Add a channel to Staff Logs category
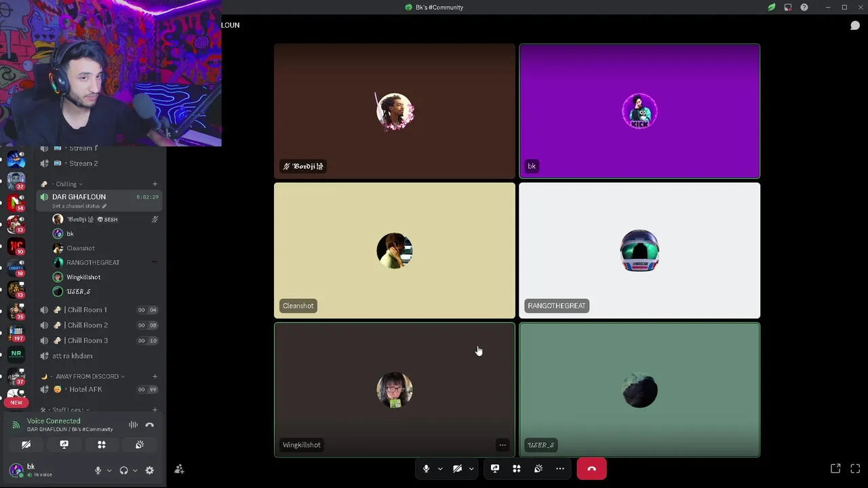Viewport: 868px width, 488px height. coord(155,409)
